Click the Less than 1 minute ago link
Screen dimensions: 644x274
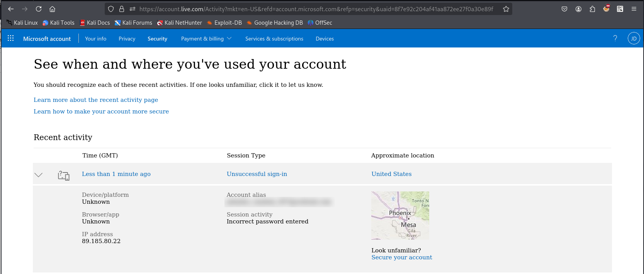point(116,174)
